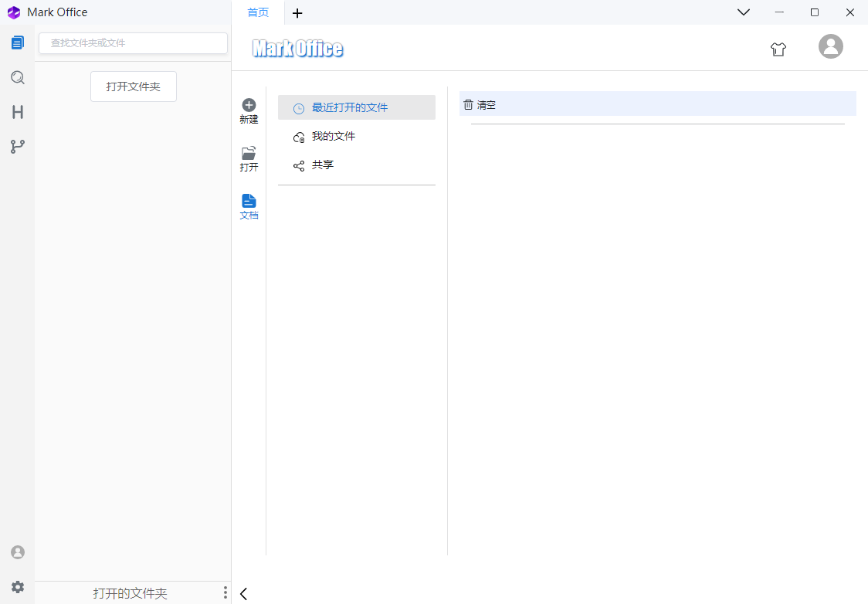Screen dimensions: 868x604
Task: Click the three-dot menu beside 打开的文件夹
Action: coord(225,592)
